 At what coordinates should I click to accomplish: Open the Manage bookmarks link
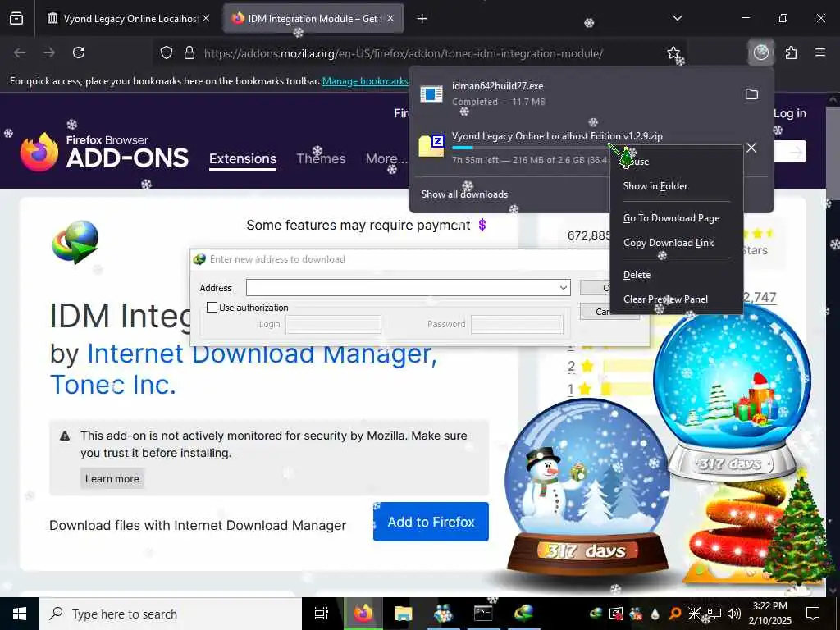(365, 81)
